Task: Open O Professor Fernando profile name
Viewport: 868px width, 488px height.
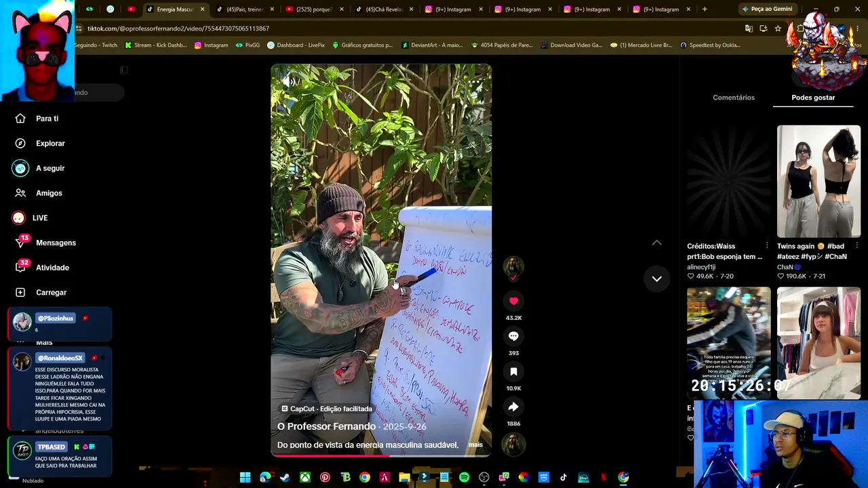Action: point(326,426)
